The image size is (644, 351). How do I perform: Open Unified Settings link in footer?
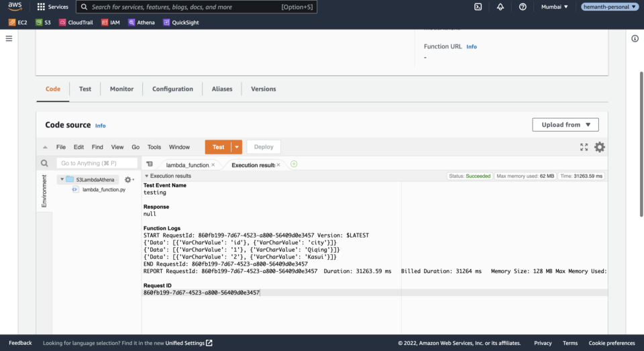(x=189, y=343)
